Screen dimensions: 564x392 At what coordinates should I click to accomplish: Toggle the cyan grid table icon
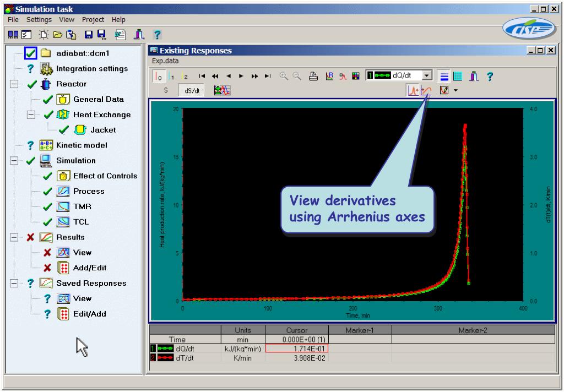pos(458,76)
